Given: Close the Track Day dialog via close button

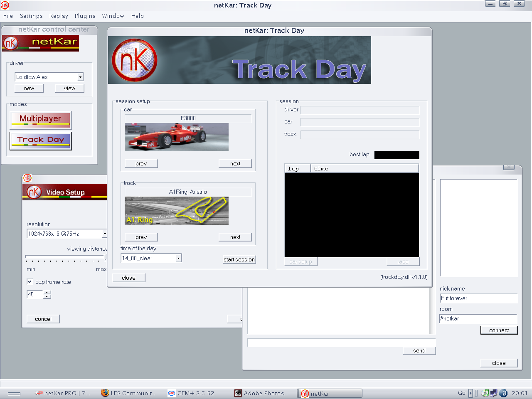Looking at the screenshot, I should [129, 278].
